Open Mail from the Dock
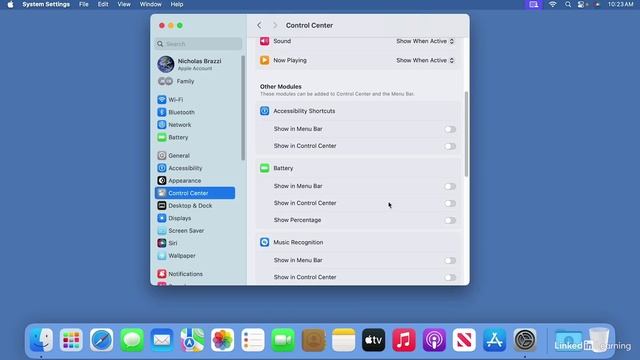 pos(162,340)
